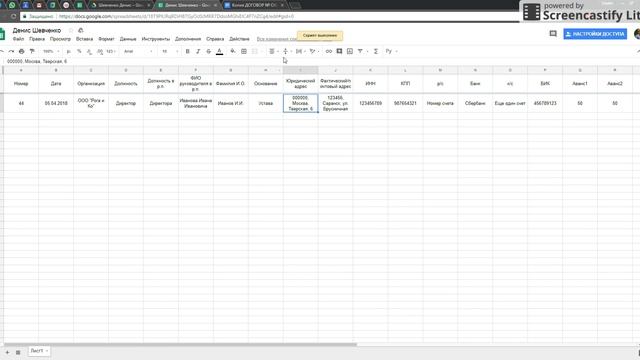Screen dimensions: 640x360
Task: Open the comments icon near share button
Action: point(553,34)
